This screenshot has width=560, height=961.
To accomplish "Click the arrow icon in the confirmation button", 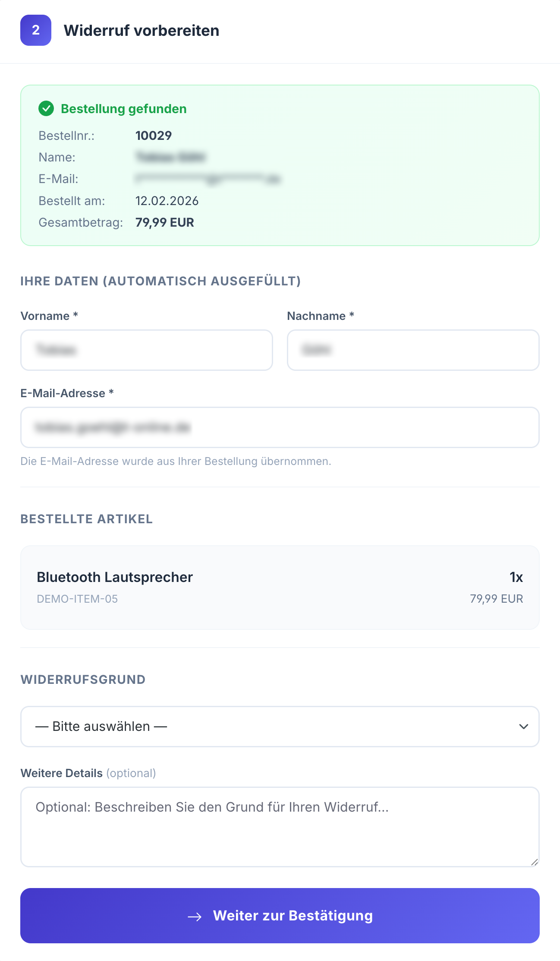I will [195, 917].
